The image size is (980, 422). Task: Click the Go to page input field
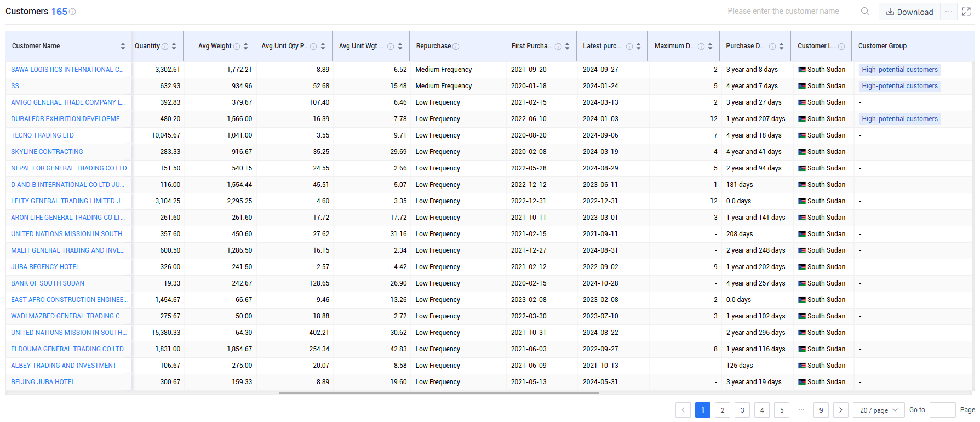click(943, 410)
